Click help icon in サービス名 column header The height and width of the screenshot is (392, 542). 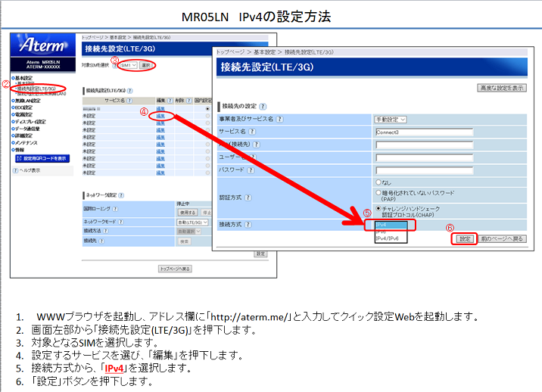129,101
